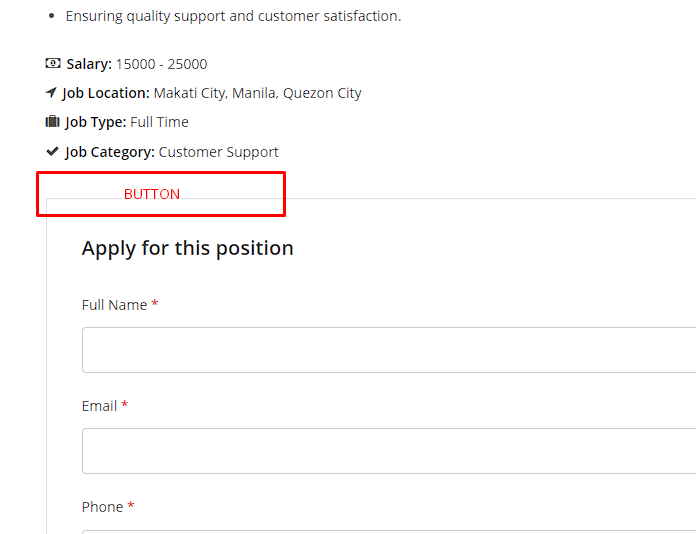Click the Job Location arrow icon
The height and width of the screenshot is (534, 696).
click(51, 92)
